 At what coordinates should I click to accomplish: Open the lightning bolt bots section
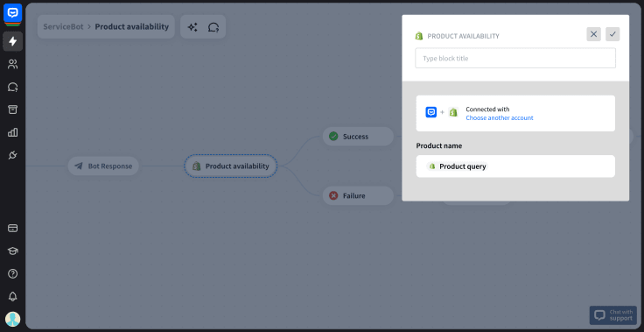13,41
